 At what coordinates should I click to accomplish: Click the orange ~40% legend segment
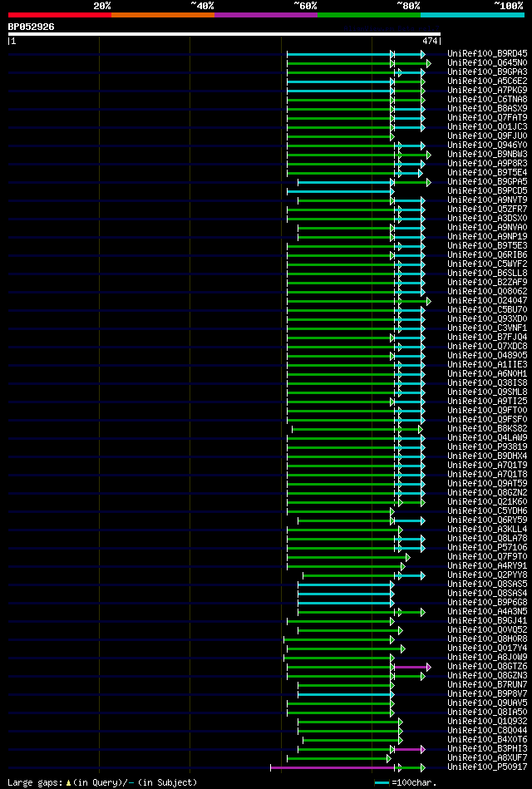163,15
